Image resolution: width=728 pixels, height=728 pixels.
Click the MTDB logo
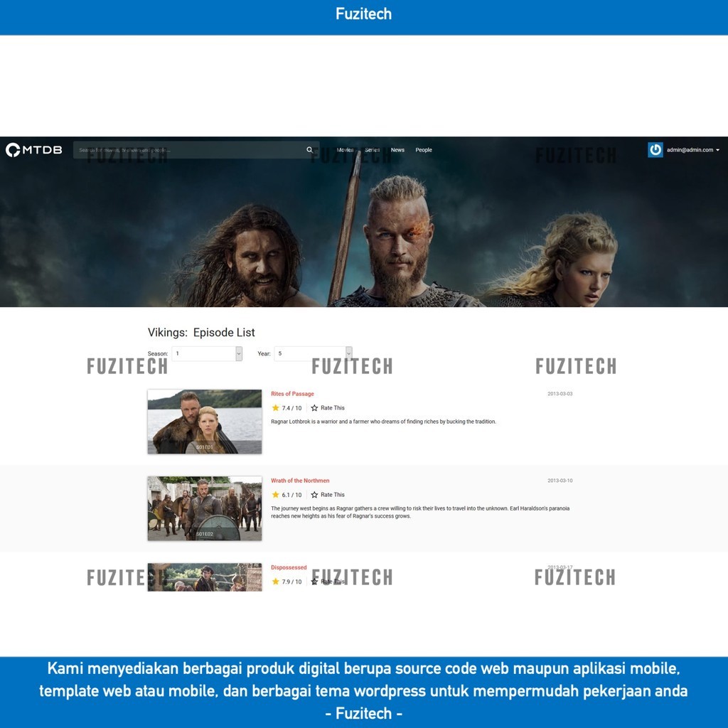(x=34, y=150)
